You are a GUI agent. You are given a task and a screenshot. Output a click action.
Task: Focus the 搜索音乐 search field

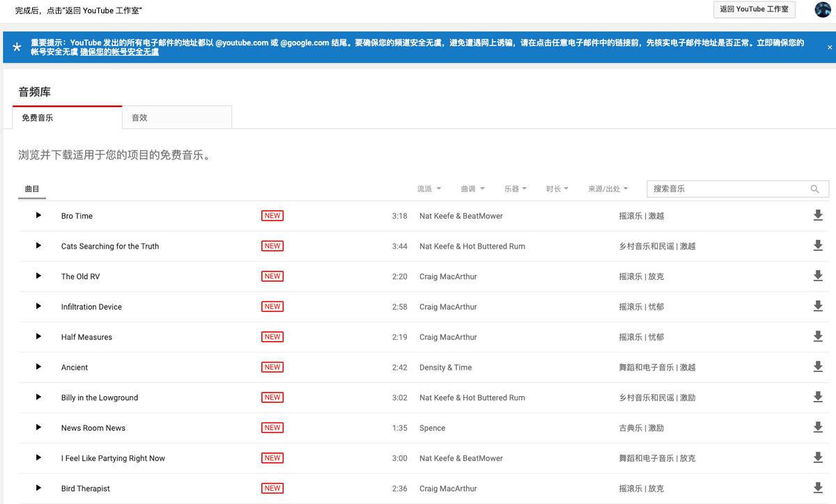point(728,189)
